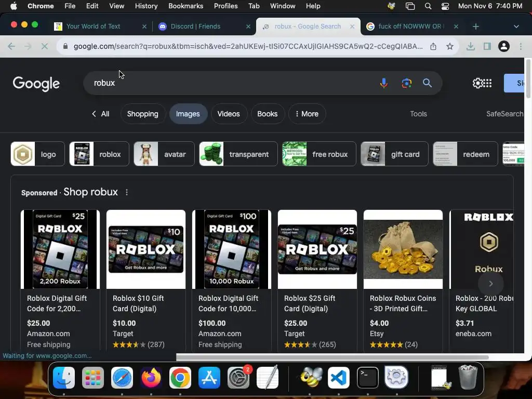This screenshot has height=399, width=532.
Task: Select the Books filter
Action: coord(268,114)
